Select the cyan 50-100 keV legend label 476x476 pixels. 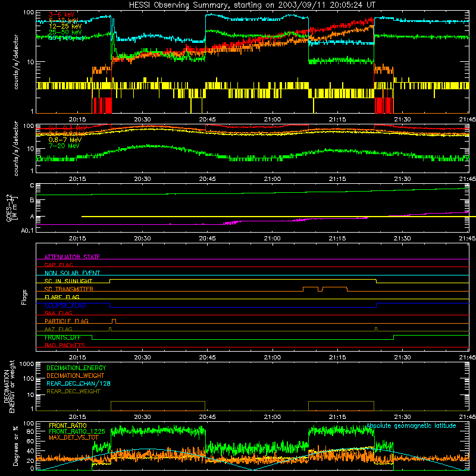67,37
